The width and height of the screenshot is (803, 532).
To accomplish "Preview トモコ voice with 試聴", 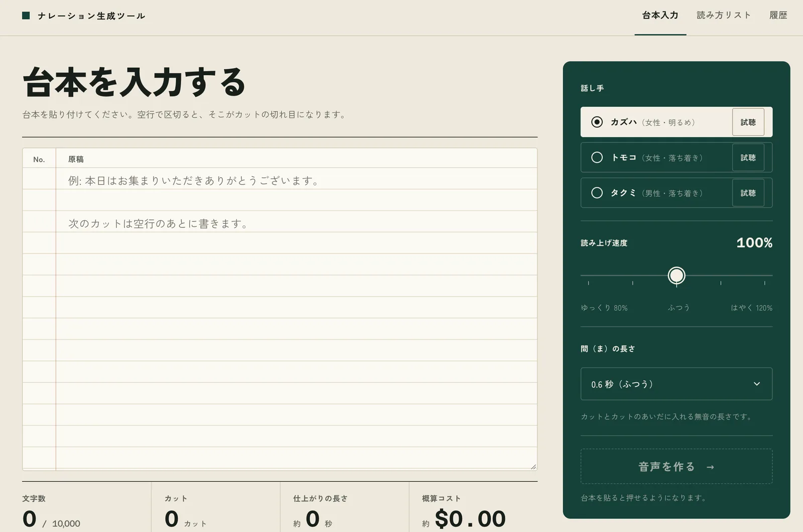I will click(x=748, y=158).
